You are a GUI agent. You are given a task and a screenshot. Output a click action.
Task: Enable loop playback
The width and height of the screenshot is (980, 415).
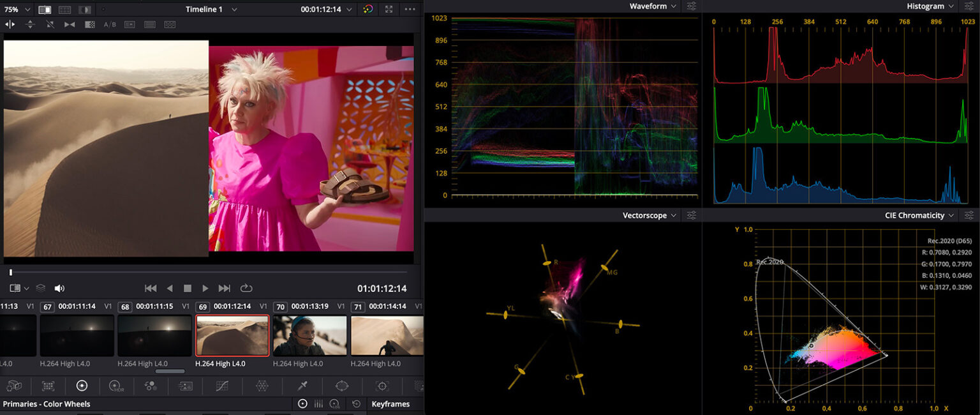[246, 288]
